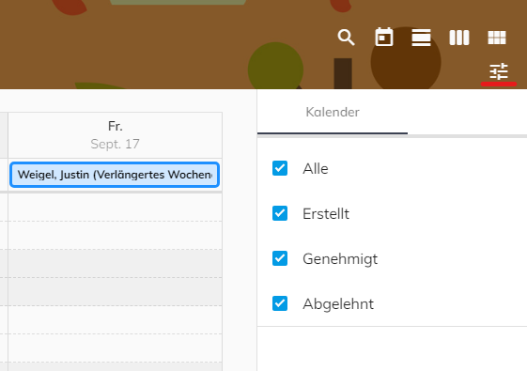Open the search magnifier icon
The width and height of the screenshot is (527, 371).
coord(346,37)
